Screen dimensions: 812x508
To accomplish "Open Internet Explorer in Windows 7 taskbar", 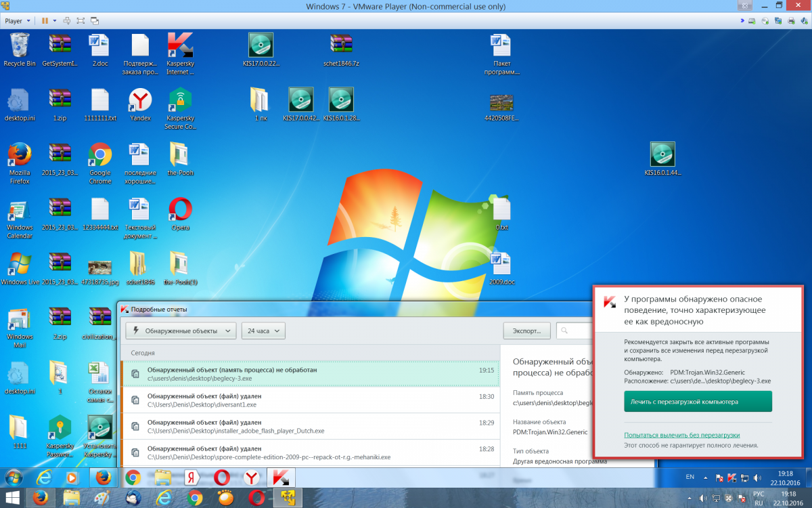I will click(x=45, y=478).
